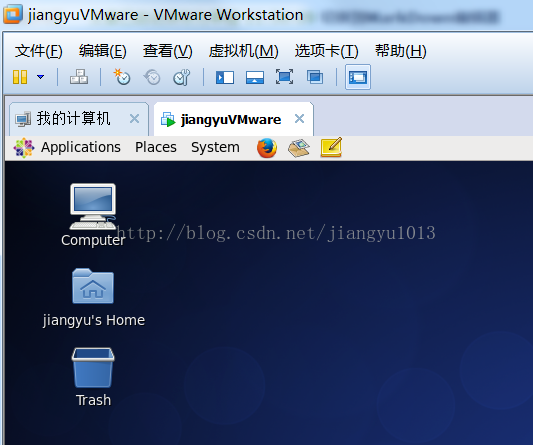Open the GNOME Applications menu
The width and height of the screenshot is (533, 445).
tap(81, 148)
